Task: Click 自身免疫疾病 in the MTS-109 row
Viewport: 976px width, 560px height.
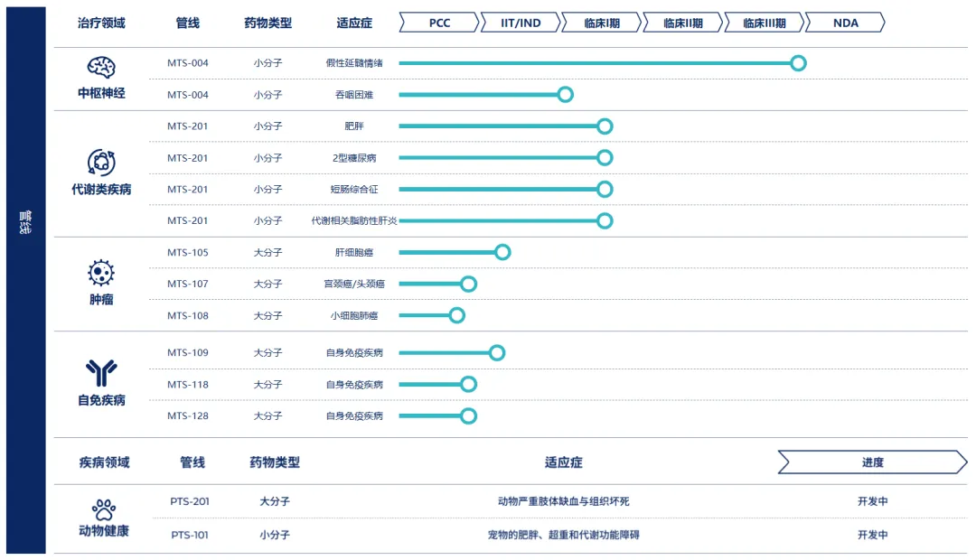Action: (x=354, y=353)
